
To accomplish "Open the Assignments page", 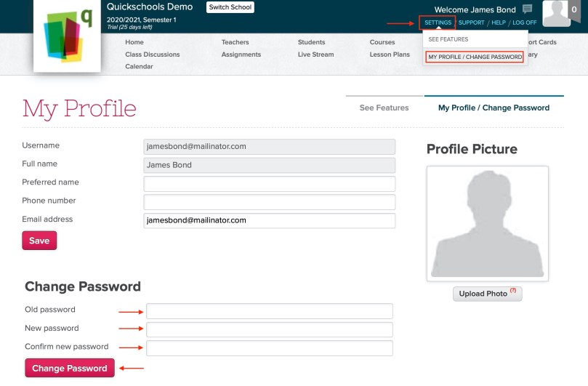I will [x=241, y=55].
